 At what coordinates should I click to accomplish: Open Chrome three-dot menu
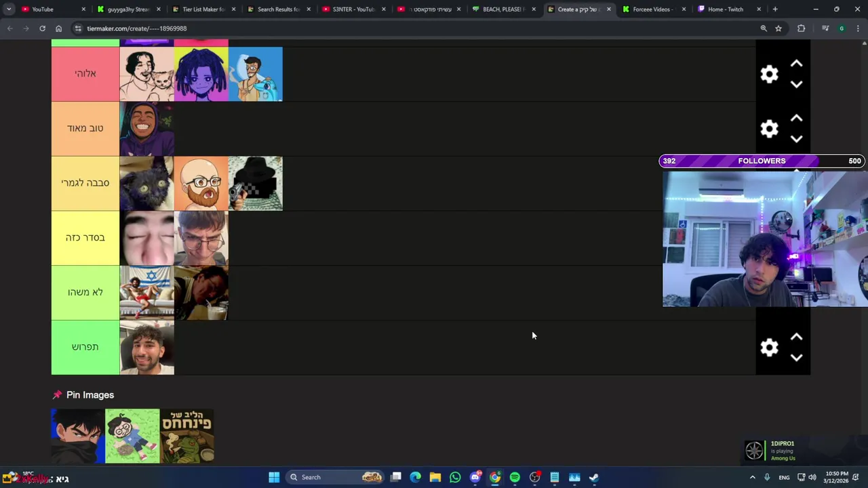[859, 28]
